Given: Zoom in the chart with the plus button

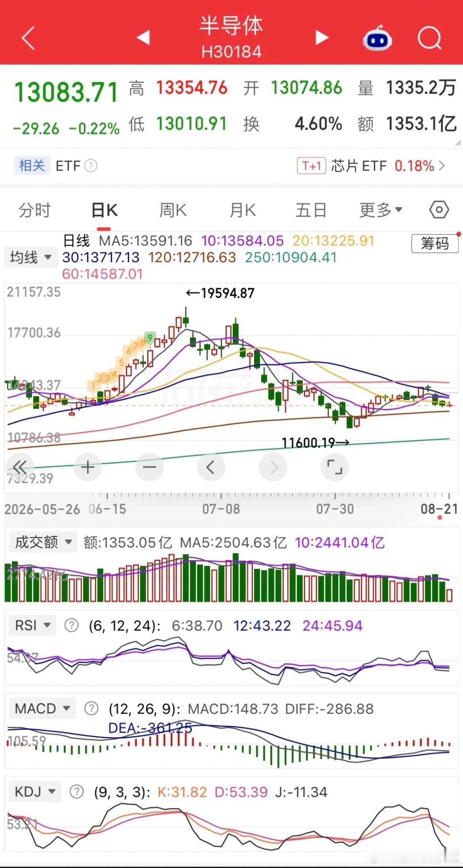Looking at the screenshot, I should click(x=88, y=467).
